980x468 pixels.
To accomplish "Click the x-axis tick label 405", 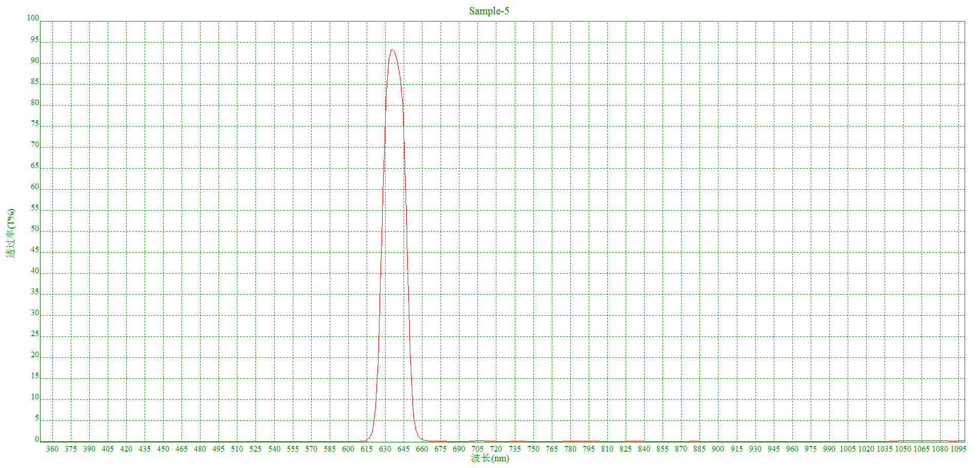I will (108, 449).
